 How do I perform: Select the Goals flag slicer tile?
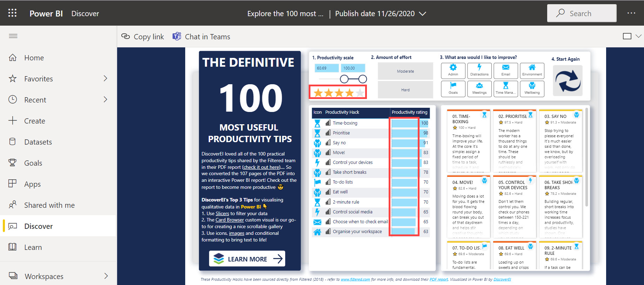point(453,88)
